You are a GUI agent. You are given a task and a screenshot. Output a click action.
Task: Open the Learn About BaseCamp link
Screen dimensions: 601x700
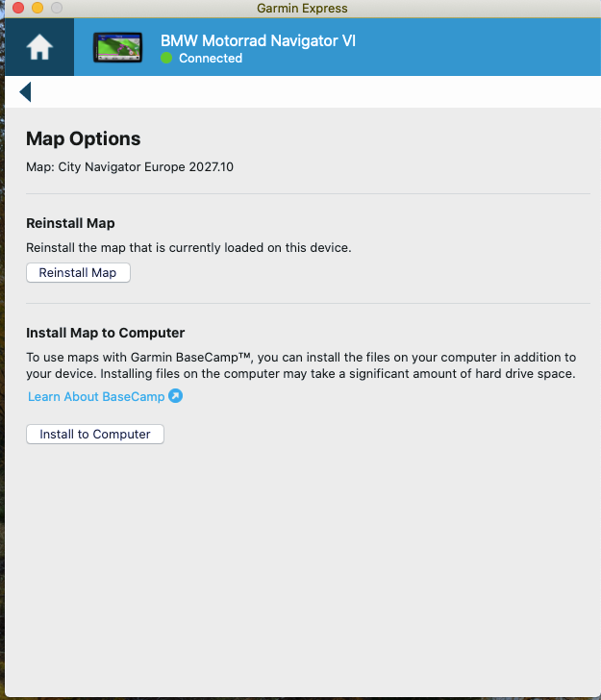pos(96,396)
